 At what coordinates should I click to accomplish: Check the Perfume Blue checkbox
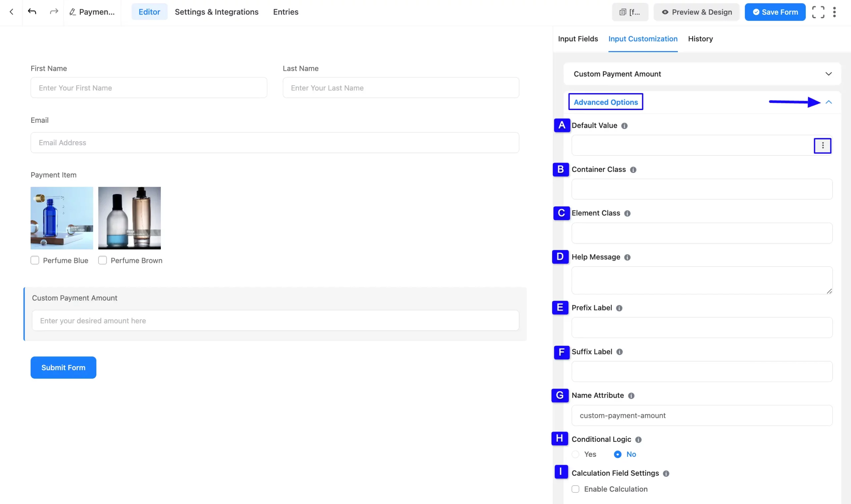(35, 260)
